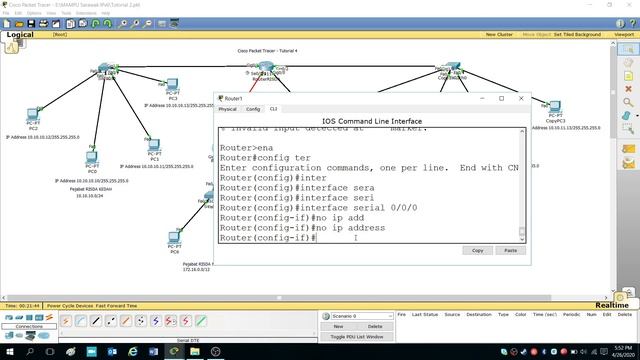The image size is (640, 360).
Task: Open the Tools menu
Action: point(66,13)
